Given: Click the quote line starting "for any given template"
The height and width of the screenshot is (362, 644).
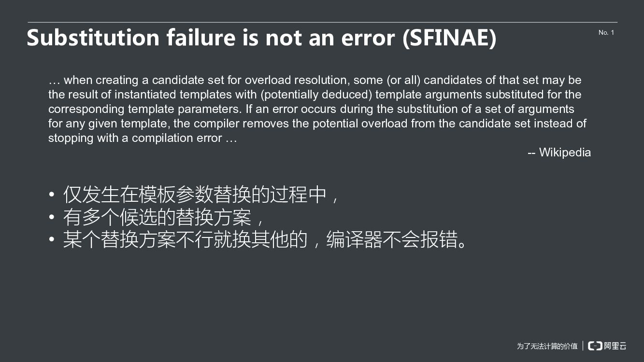Looking at the screenshot, I should 317,124.
